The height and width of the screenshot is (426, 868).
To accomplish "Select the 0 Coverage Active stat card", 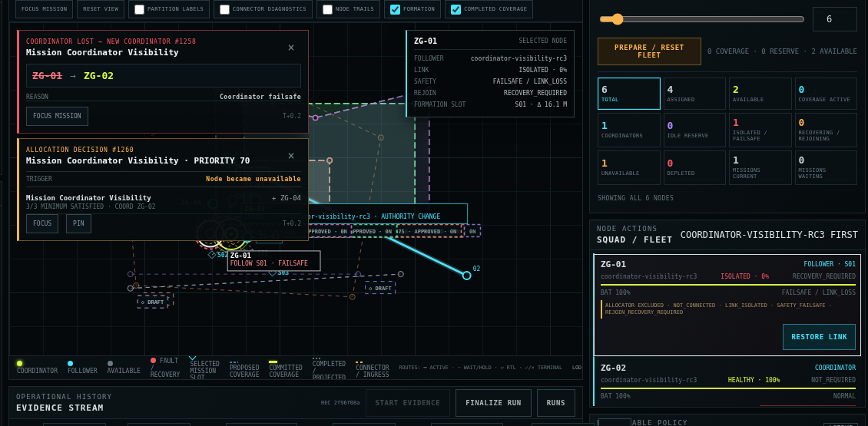I will pyautogui.click(x=826, y=94).
